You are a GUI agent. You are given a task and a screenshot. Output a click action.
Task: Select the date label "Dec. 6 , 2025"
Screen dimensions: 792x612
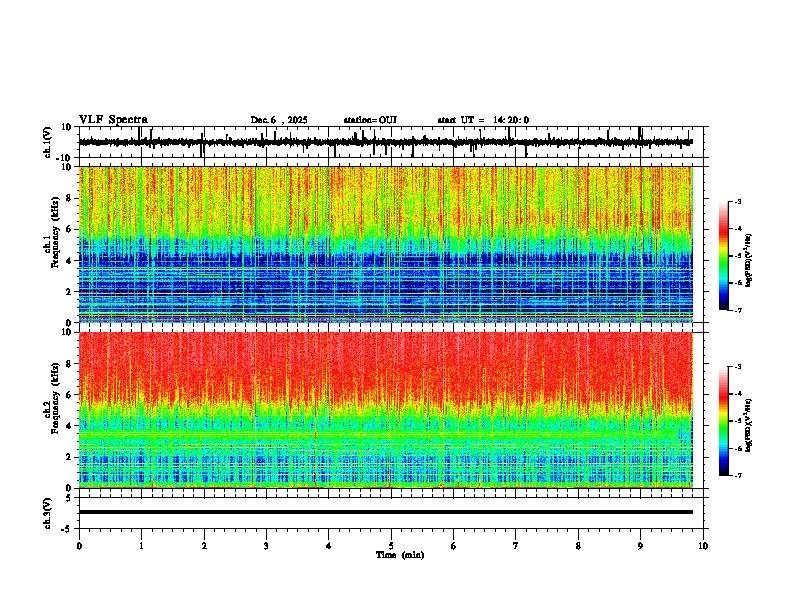(279, 120)
